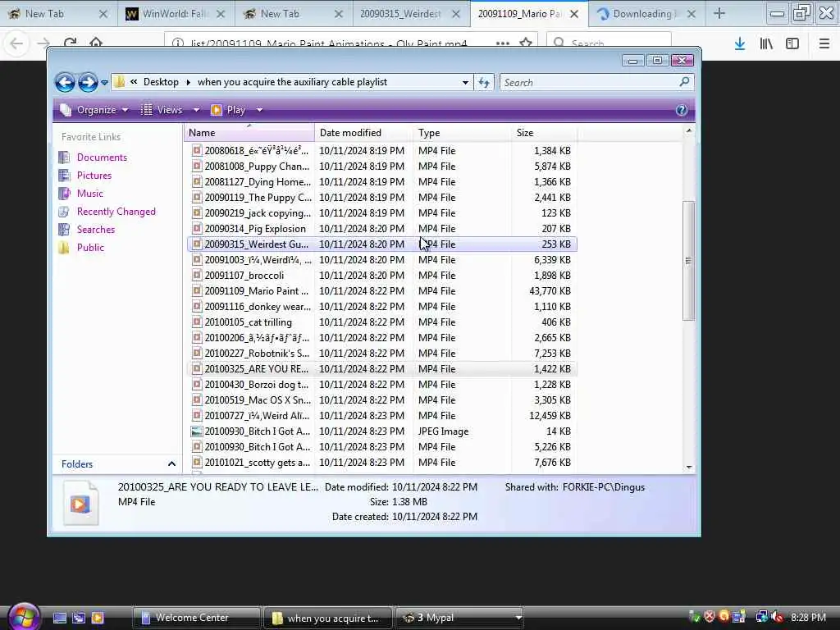840x630 pixels.
Task: Open Explorer help question mark icon
Action: tap(682, 110)
